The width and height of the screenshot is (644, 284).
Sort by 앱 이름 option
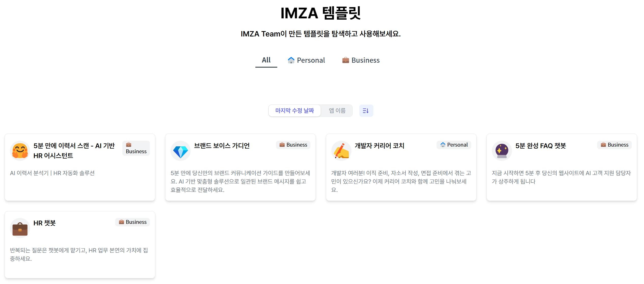coord(337,111)
